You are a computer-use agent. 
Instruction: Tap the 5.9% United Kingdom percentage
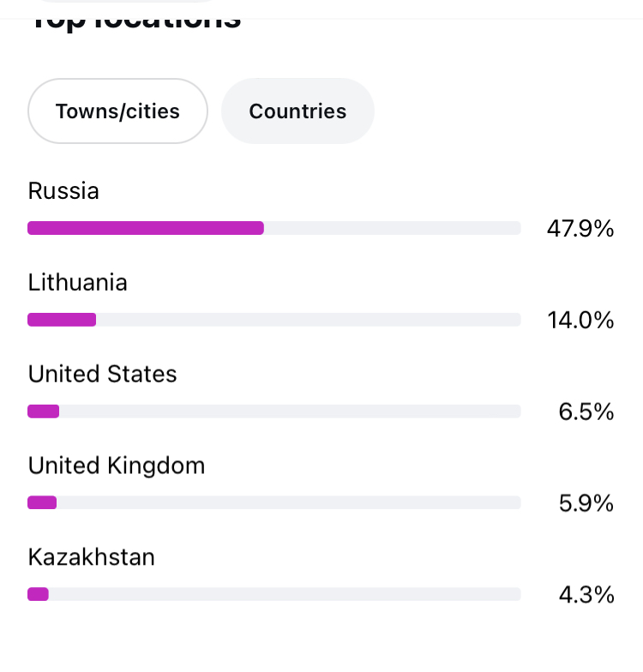586,503
